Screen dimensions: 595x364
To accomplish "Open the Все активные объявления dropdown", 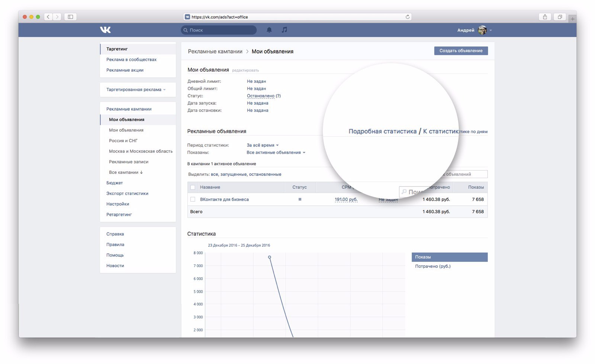I will point(276,152).
